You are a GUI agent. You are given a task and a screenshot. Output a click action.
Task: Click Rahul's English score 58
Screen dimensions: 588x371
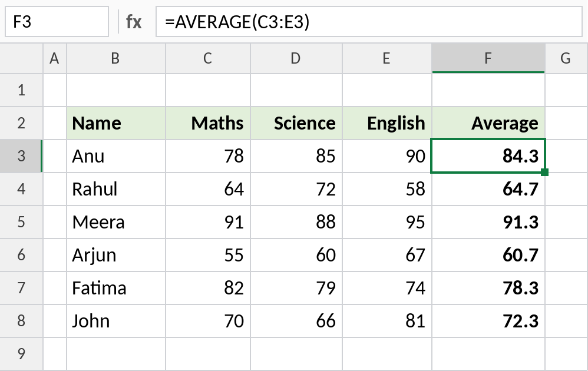point(387,189)
